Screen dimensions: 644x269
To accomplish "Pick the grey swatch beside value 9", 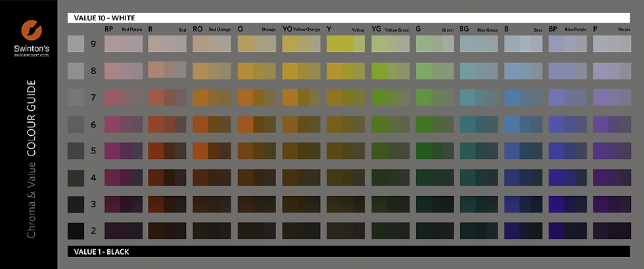I will click(76, 43).
